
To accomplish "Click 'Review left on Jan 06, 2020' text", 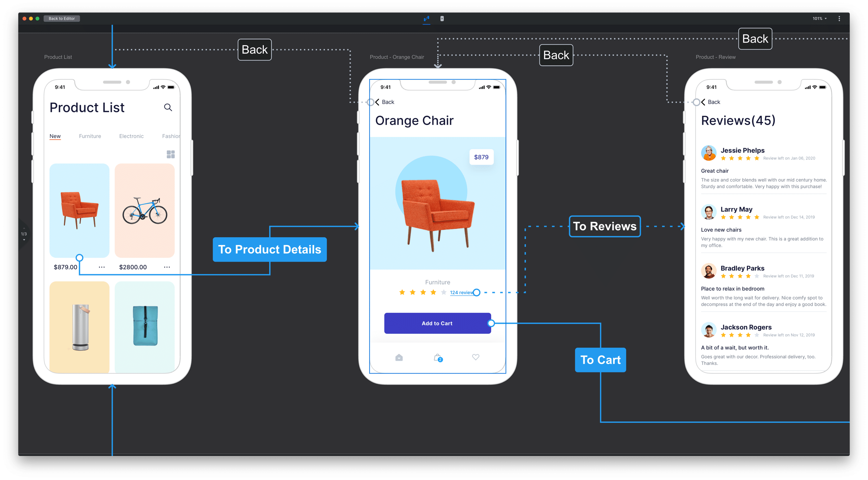I will [789, 158].
